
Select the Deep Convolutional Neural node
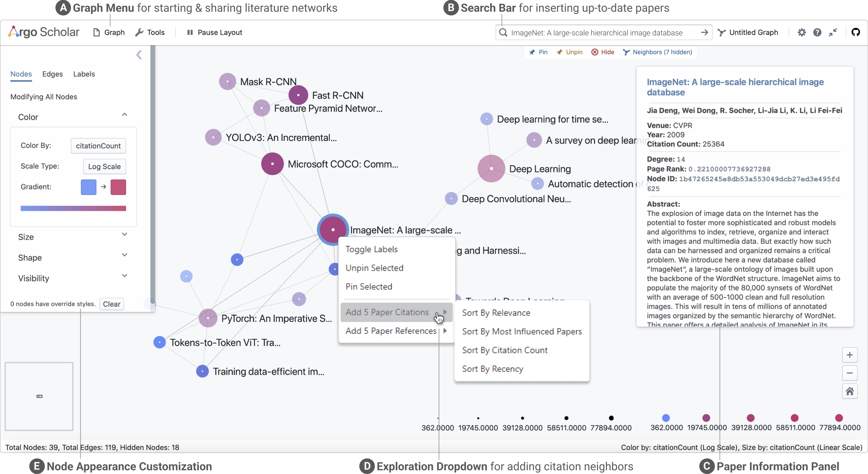tap(451, 199)
